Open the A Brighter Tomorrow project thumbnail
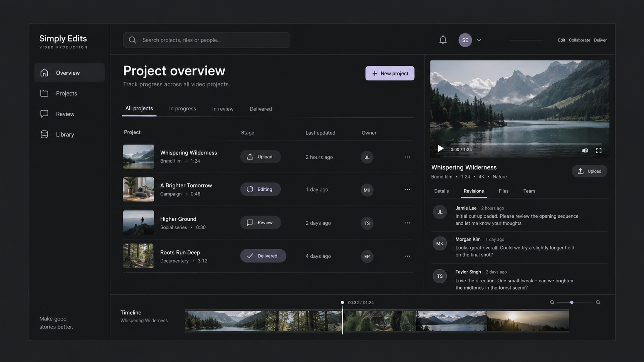This screenshot has width=644, height=362. (138, 189)
